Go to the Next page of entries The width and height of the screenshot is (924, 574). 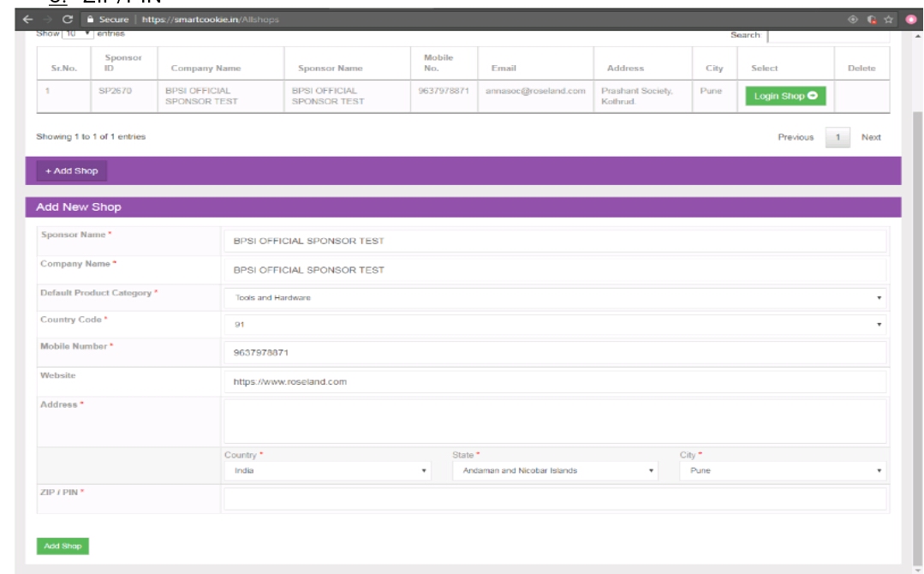870,137
